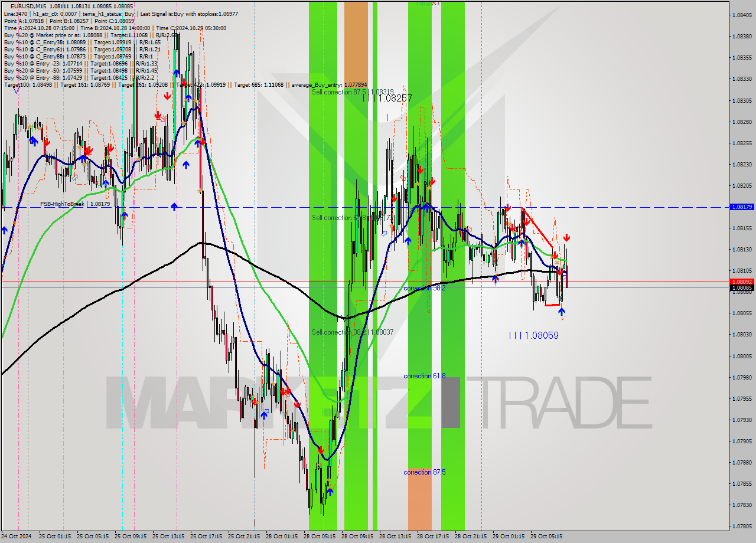Click the 'Sell correction 87.5 | 1.08319' label
The height and width of the screenshot is (543, 756).
pos(353,92)
